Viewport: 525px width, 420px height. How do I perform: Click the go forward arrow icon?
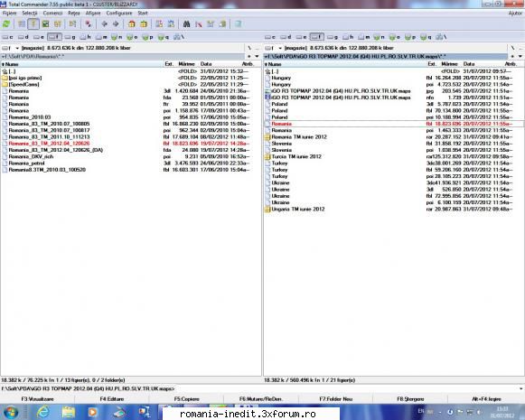[116, 24]
